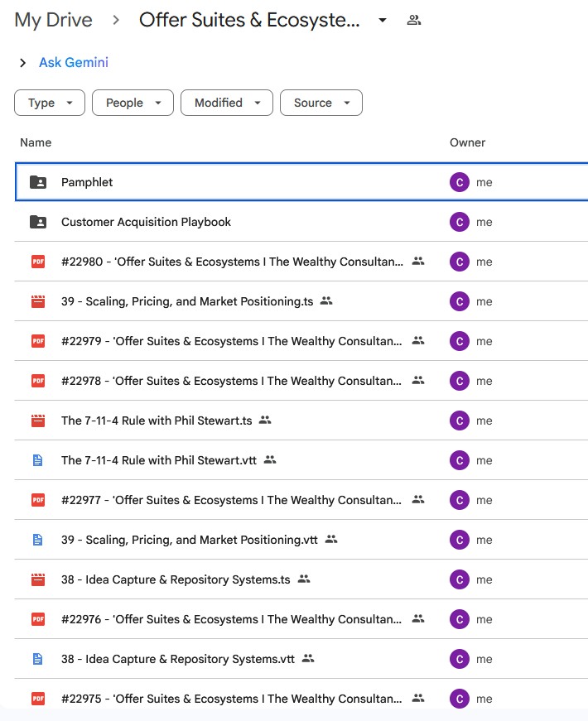Sort by the Name column header
The height and width of the screenshot is (721, 588).
[36, 142]
